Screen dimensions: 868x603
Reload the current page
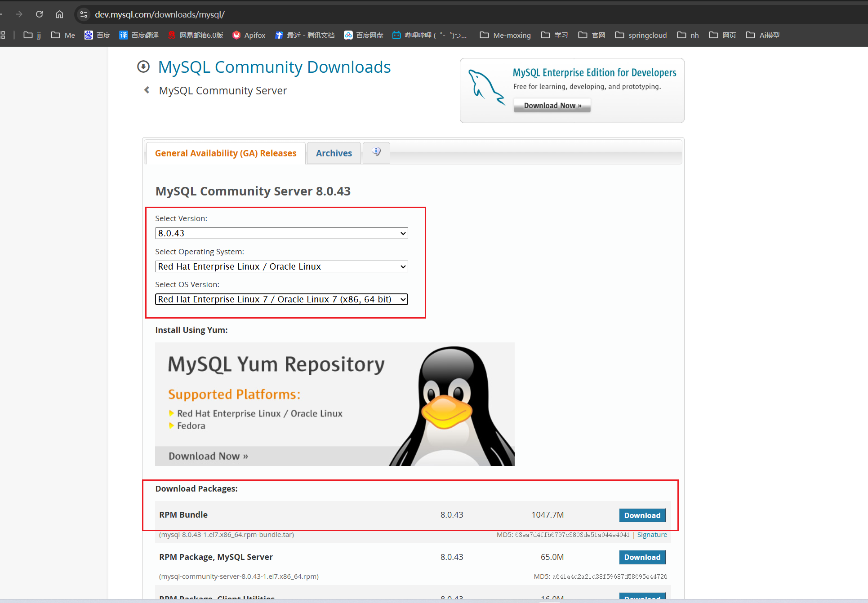tap(39, 14)
